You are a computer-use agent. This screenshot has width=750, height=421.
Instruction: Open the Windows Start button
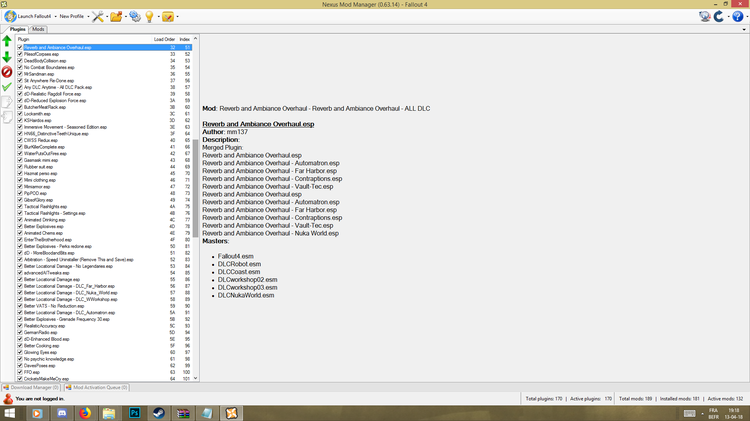click(x=10, y=413)
